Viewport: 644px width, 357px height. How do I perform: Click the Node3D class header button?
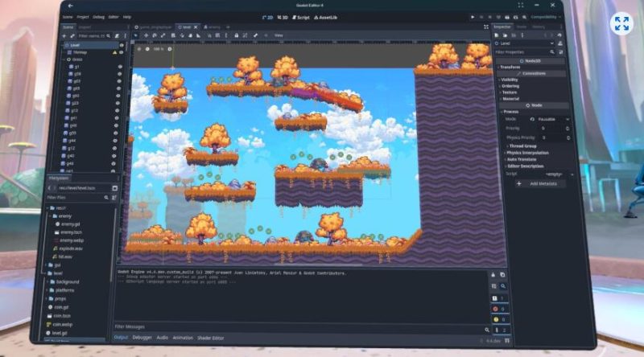tap(530, 61)
